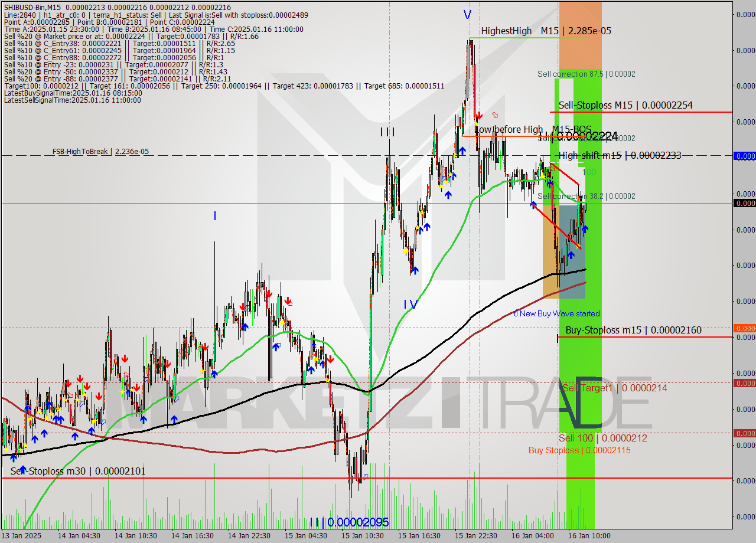Click the '14 Jan 16:30' time axis label
Viewport: 756px width, 543px height.
pyautogui.click(x=193, y=536)
